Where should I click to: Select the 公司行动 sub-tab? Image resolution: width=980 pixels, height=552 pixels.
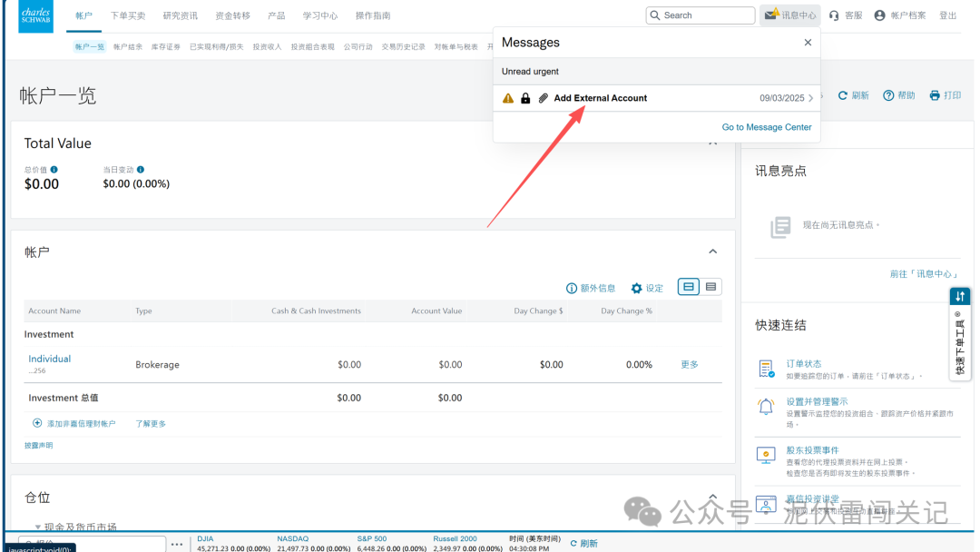(x=358, y=47)
